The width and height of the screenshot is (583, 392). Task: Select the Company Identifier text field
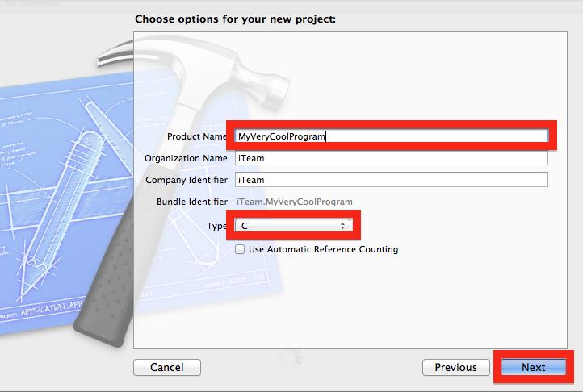392,180
